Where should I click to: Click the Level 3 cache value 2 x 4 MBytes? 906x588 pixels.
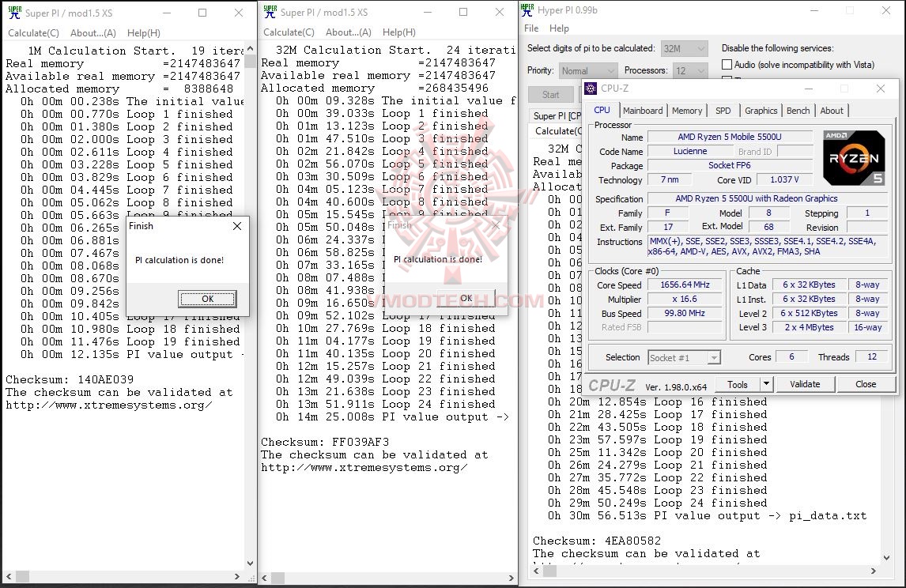tap(809, 327)
